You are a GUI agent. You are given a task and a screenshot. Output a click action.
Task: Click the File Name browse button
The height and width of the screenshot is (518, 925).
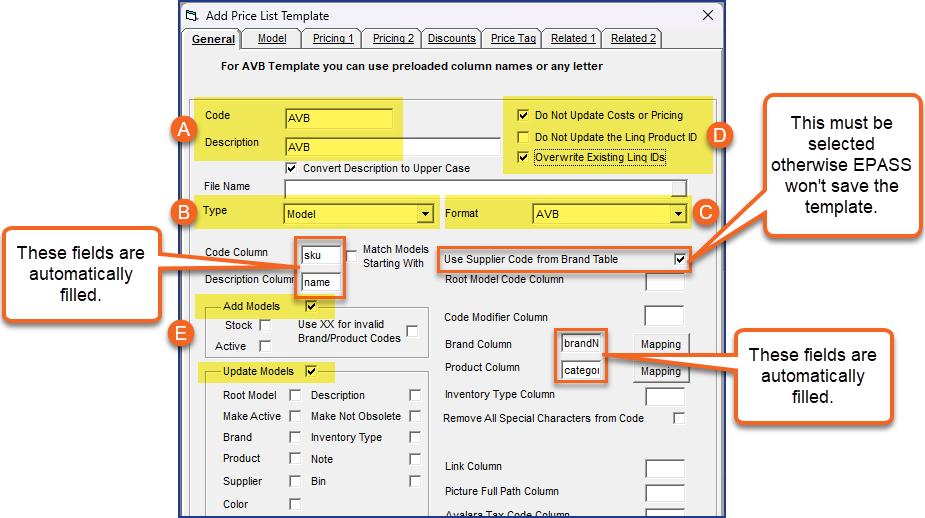click(x=679, y=188)
